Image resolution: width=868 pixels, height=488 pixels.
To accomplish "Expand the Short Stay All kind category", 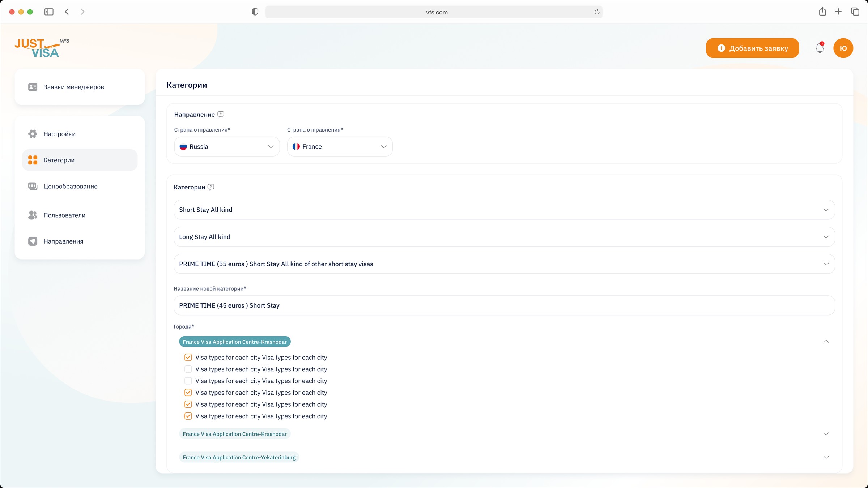I will coord(504,210).
